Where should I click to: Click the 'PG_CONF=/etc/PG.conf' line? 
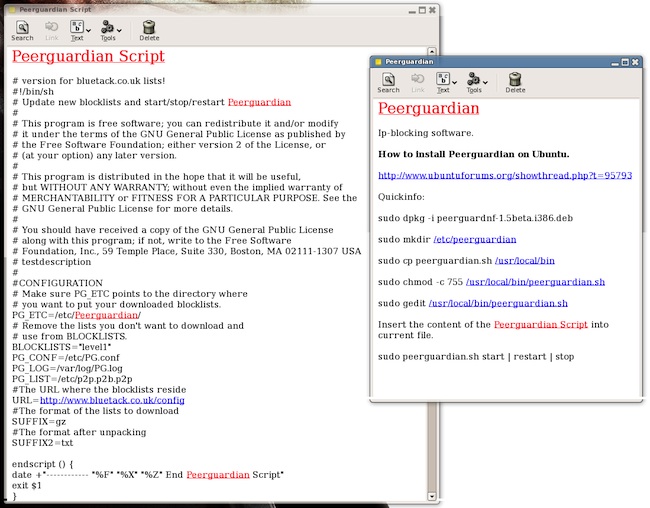point(65,357)
